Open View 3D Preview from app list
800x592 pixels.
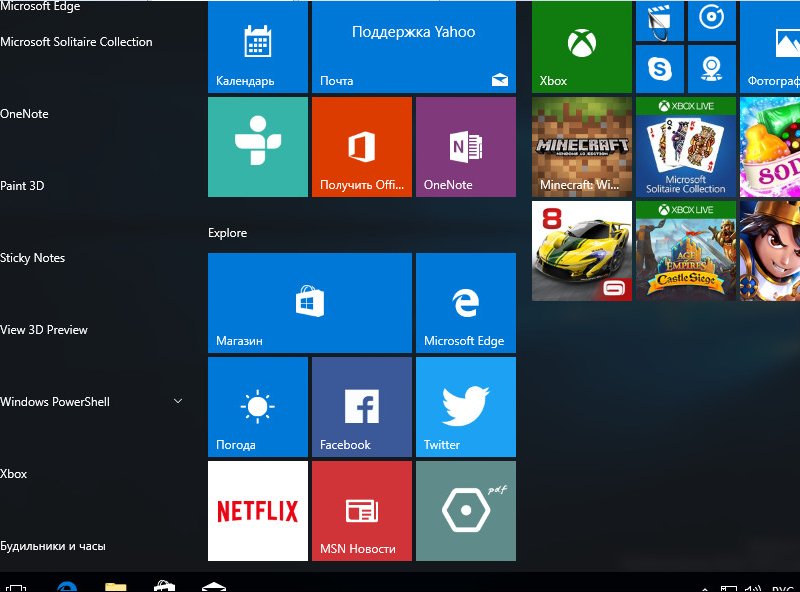click(x=44, y=330)
